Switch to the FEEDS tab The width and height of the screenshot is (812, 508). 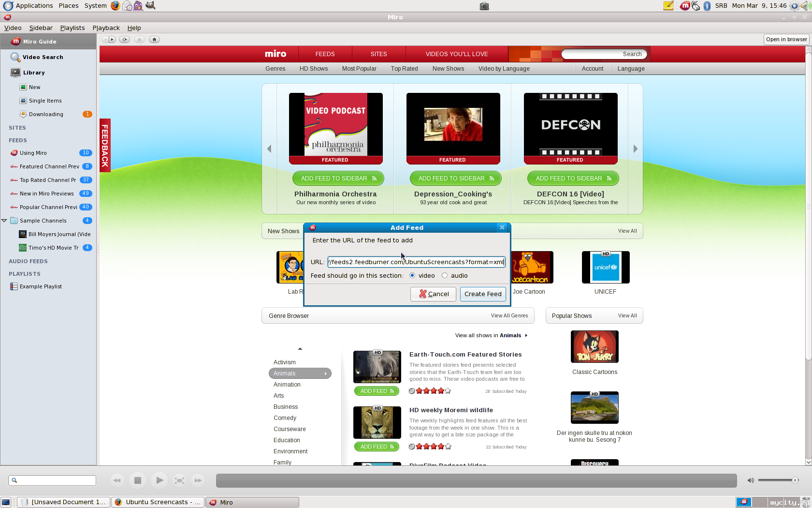tap(325, 54)
